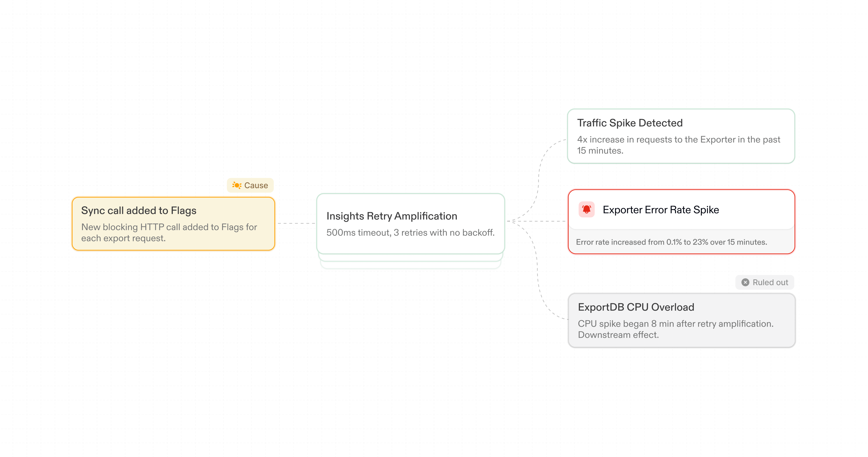The height and width of the screenshot is (457, 868).
Task: Click the sun icon in the Cause badge
Action: click(237, 185)
